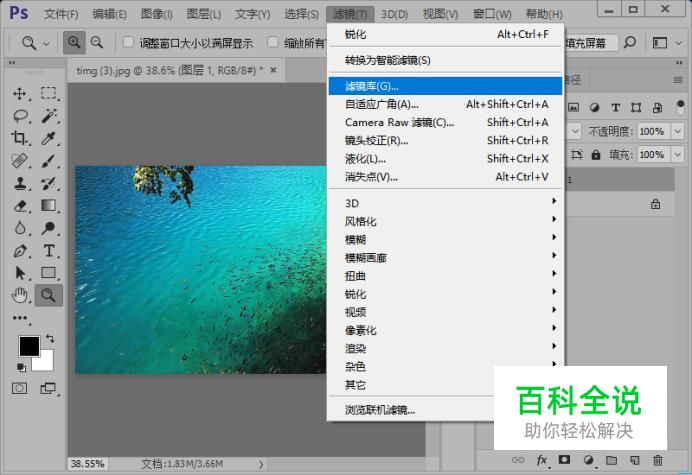Select the Healing Brush tool
Viewport: 692px width, 475px height.
pos(20,161)
